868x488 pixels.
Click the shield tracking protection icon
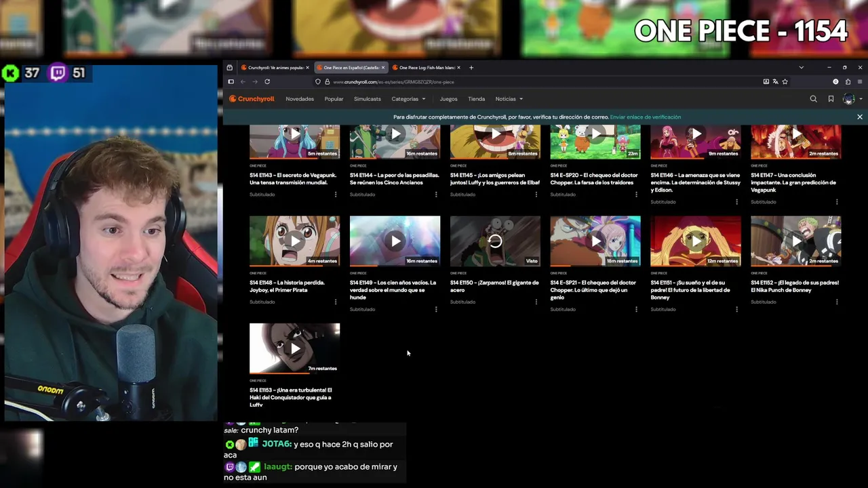317,82
